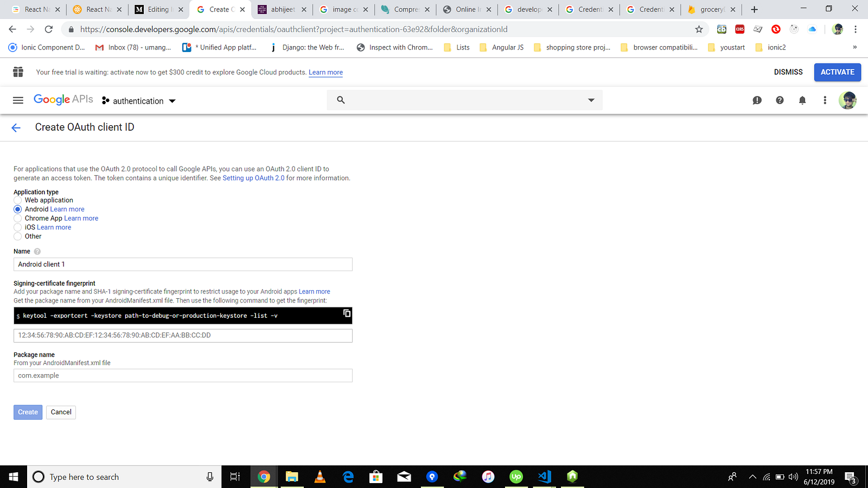Open the help question mark icon
Image resolution: width=868 pixels, height=488 pixels.
pos(780,100)
